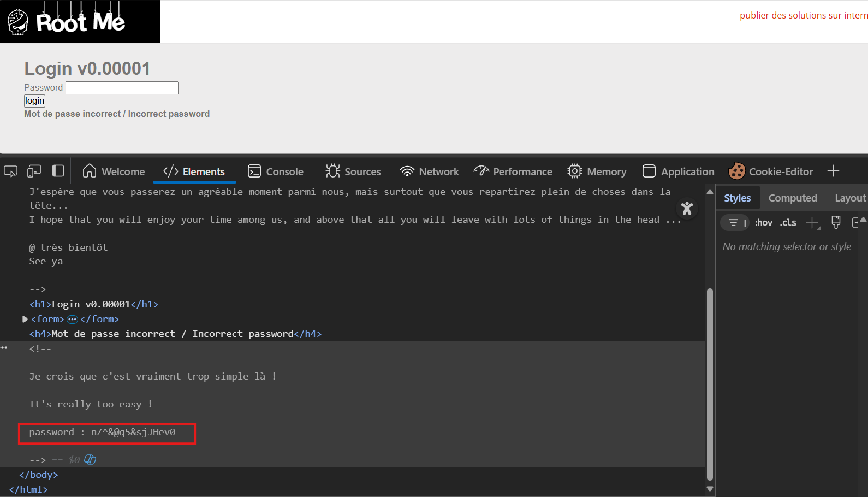The height and width of the screenshot is (497, 868).
Task: Activate the inspect element picker tool
Action: click(x=10, y=171)
